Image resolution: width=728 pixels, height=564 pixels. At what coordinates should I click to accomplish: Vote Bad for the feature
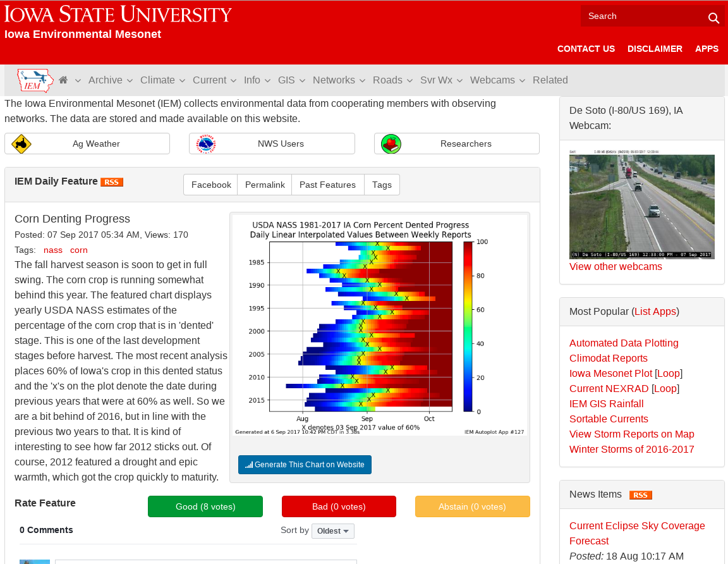click(339, 506)
